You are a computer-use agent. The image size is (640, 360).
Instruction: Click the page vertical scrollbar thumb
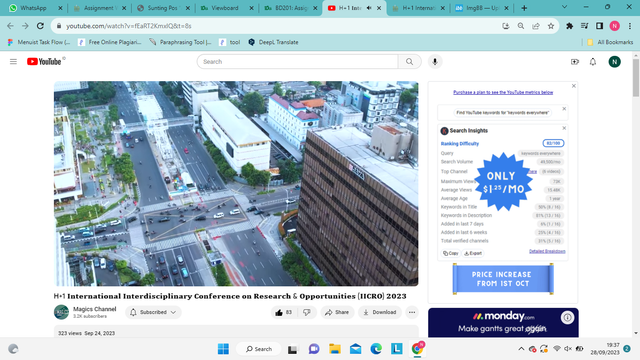click(x=636, y=78)
